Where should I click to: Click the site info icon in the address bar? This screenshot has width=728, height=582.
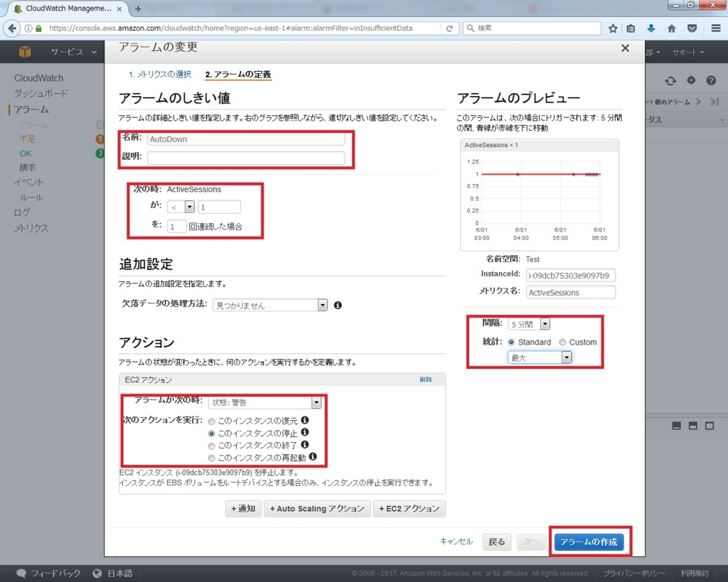pyautogui.click(x=28, y=28)
